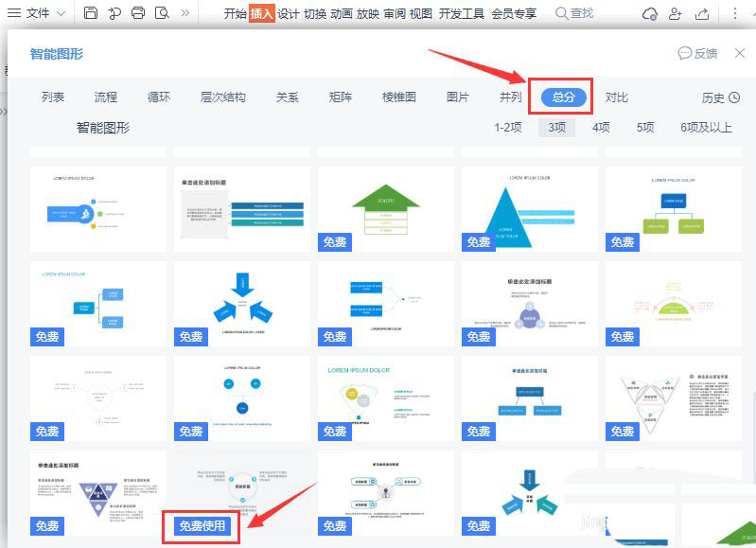Viewport: 756px width, 548px height.
Task: Click the cloud sync icon
Action: (x=650, y=13)
